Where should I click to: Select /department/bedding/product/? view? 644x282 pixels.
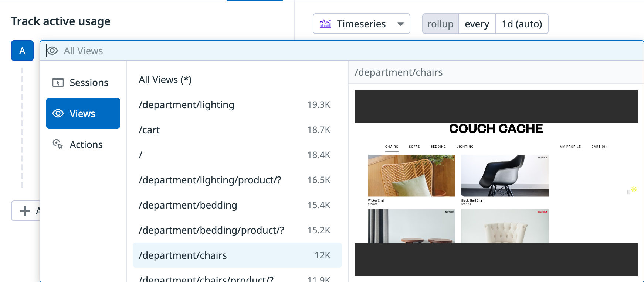(x=237, y=230)
